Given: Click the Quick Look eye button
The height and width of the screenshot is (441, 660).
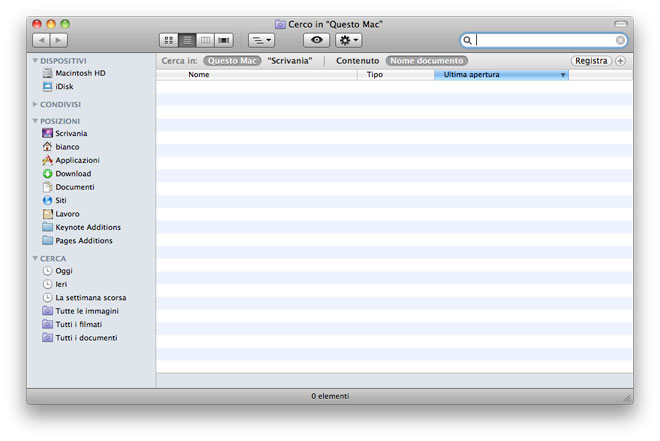Looking at the screenshot, I should [317, 40].
